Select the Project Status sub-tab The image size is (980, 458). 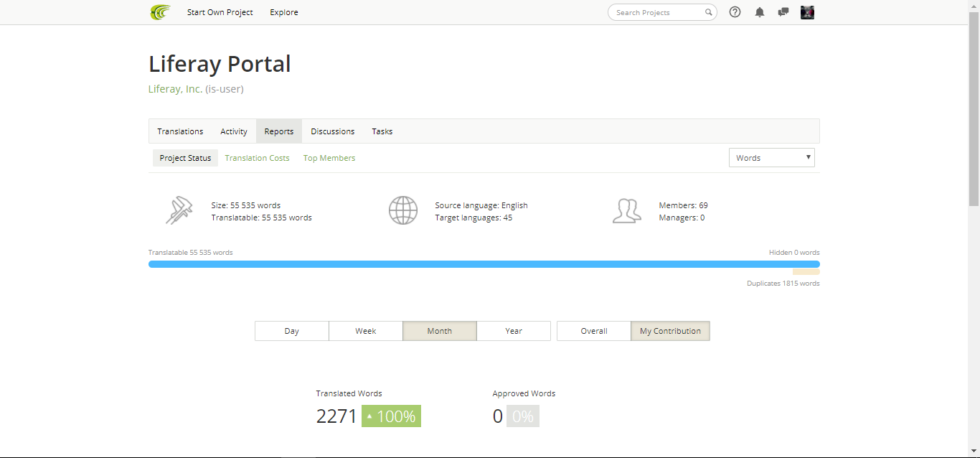pyautogui.click(x=185, y=158)
